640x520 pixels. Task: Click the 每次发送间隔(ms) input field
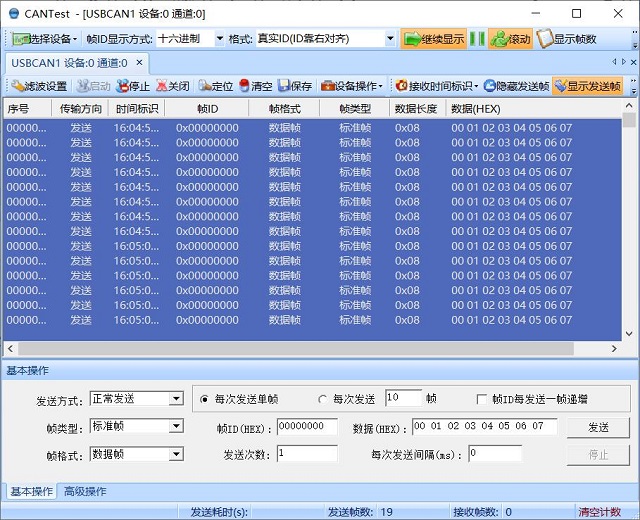(495, 453)
